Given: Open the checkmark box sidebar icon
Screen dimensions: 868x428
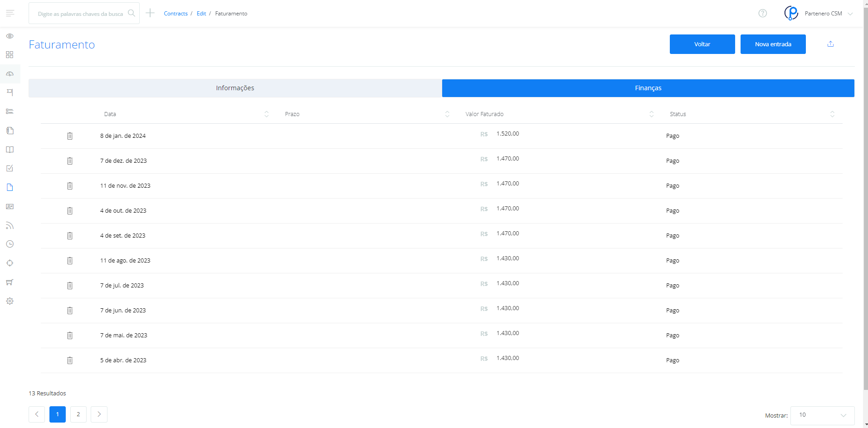Looking at the screenshot, I should [10, 168].
